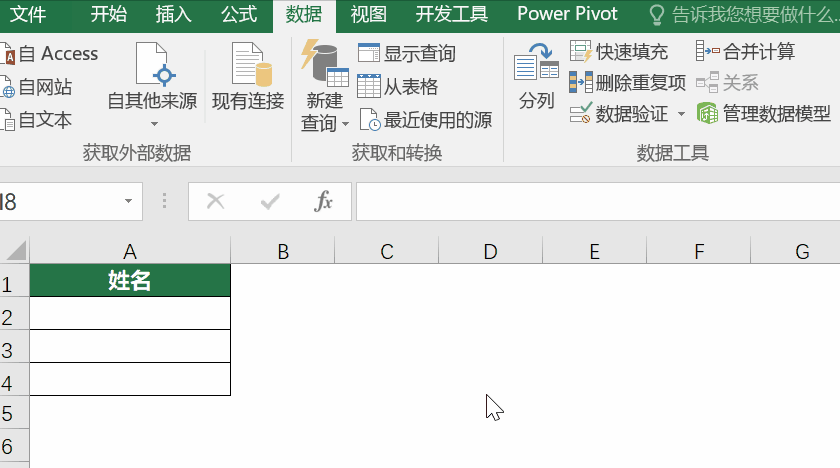
Task: Select the 数据 tab
Action: coord(304,16)
